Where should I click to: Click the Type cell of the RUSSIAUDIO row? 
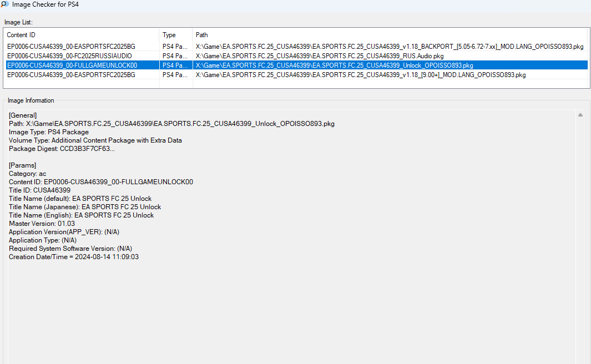tap(175, 56)
